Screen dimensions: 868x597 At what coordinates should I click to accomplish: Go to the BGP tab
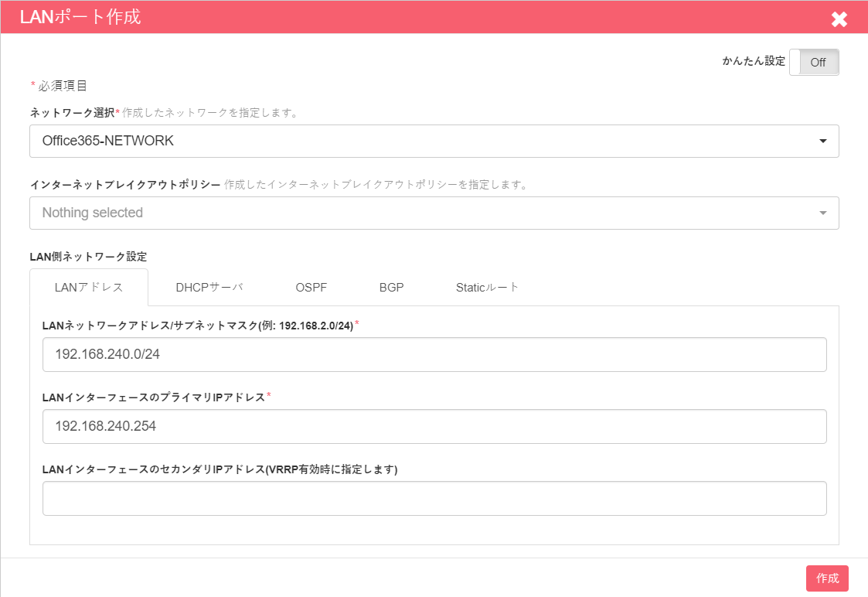tap(391, 287)
